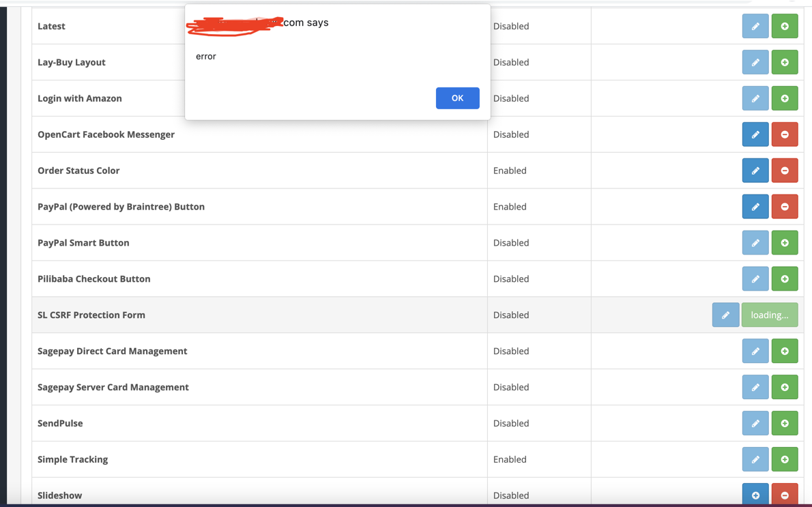Click Disabled status of SendPulse
Screen dimensions: 812x507
pos(511,423)
